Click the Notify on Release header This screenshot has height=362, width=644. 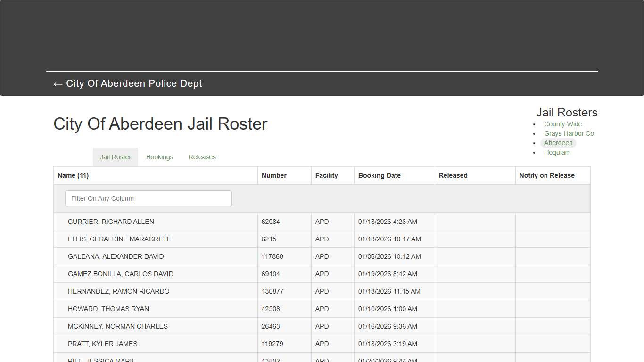(546, 175)
